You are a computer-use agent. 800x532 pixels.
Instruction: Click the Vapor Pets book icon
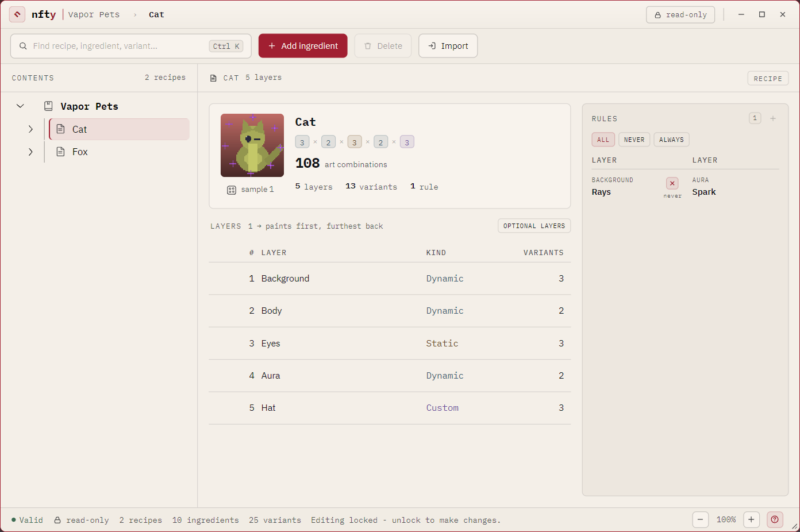click(x=49, y=106)
